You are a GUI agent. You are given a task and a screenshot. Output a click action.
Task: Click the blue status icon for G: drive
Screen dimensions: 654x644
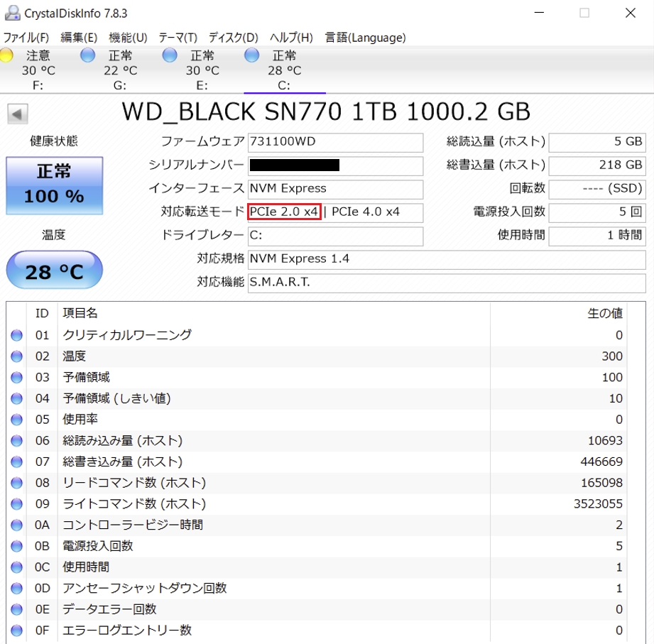click(87, 55)
